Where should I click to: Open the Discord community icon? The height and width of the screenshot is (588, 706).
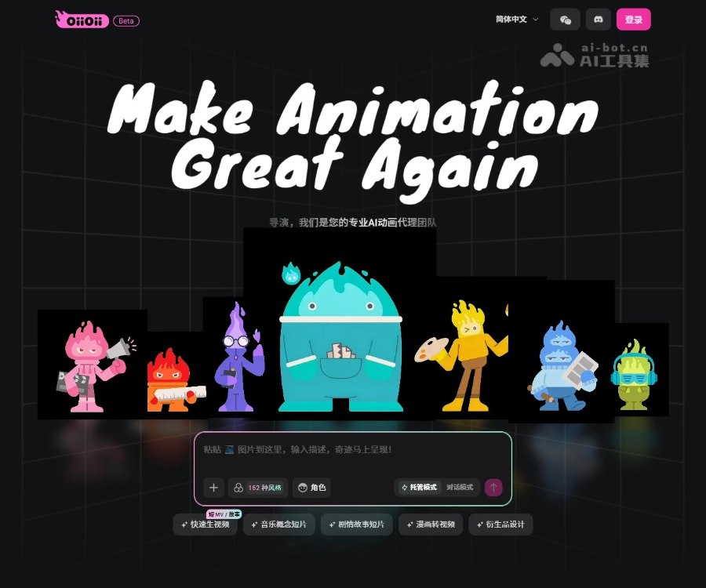(x=599, y=20)
